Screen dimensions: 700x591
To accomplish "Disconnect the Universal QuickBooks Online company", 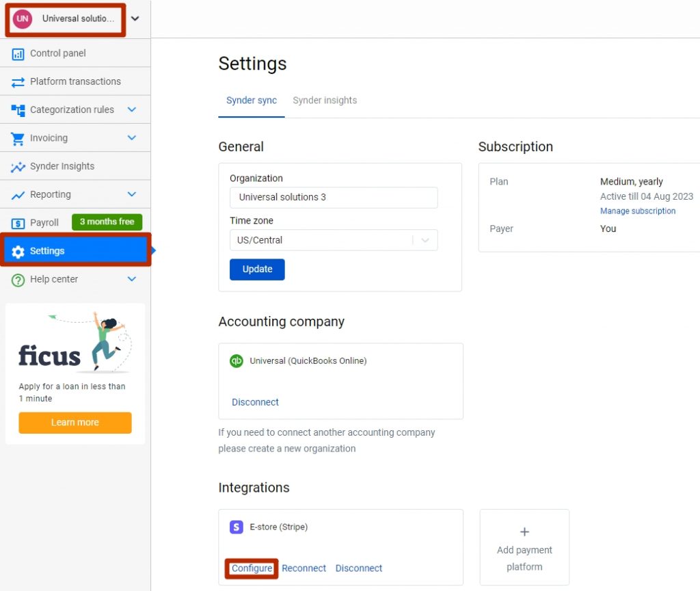I will [255, 402].
